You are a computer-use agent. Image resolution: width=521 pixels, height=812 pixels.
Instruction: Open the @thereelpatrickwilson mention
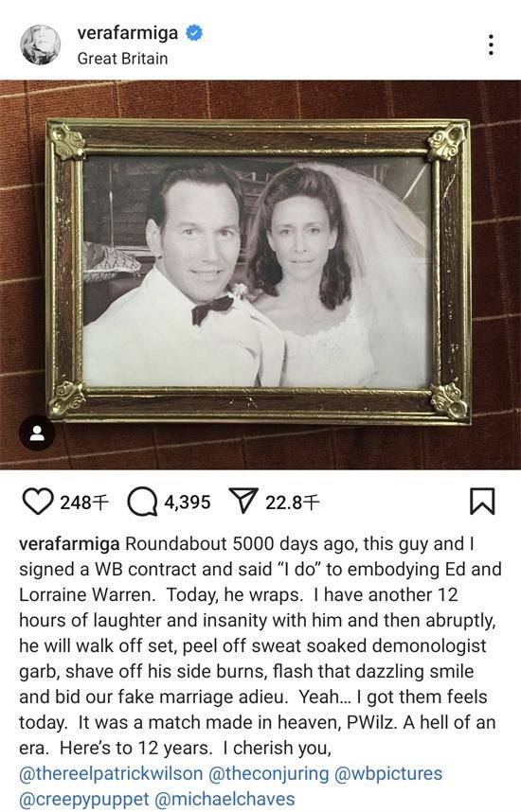click(111, 773)
